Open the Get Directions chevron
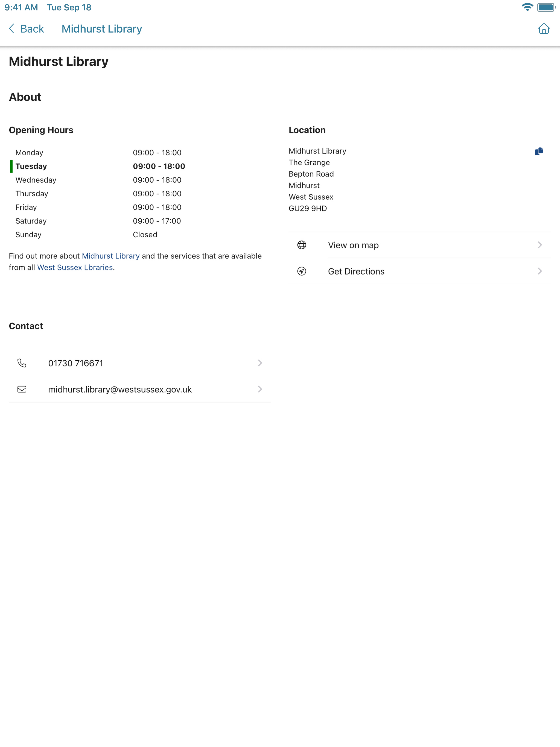The image size is (560, 747). [540, 271]
